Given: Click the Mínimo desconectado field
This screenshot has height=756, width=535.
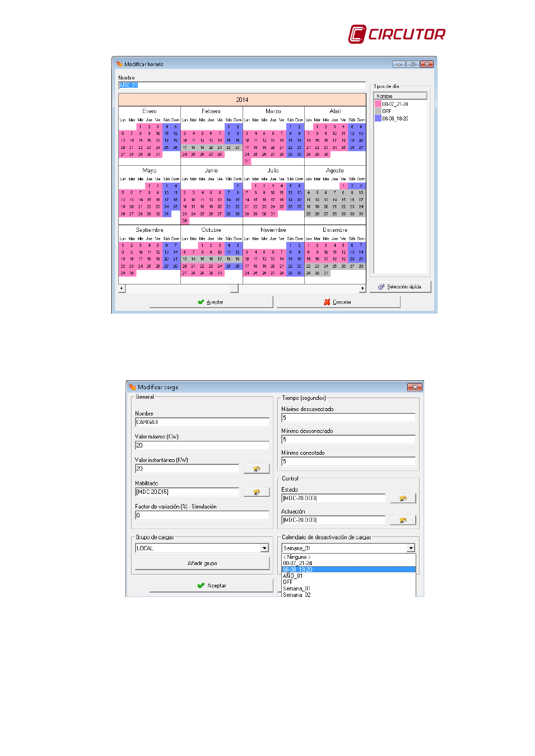Looking at the screenshot, I should coord(348,440).
